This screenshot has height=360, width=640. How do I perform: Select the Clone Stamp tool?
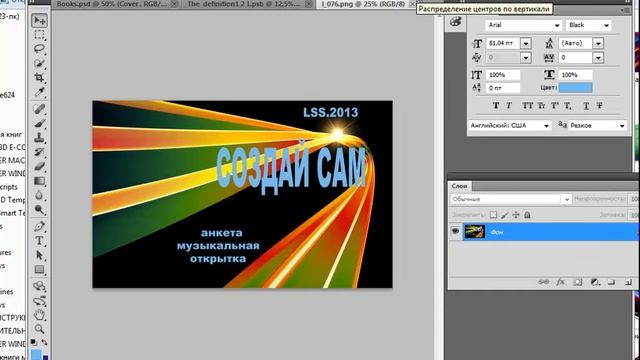40,138
